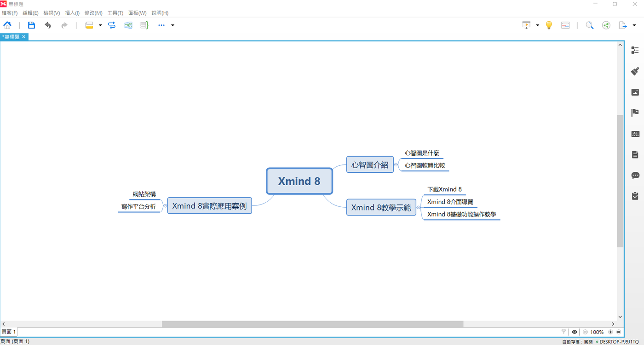Open the Outline panel in the sidebar

[x=635, y=50]
